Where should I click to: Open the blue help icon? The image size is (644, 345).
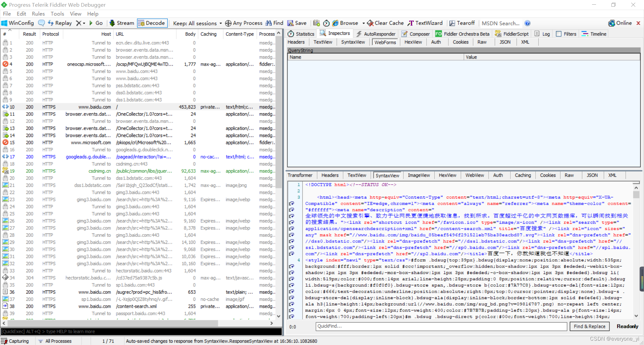(528, 23)
